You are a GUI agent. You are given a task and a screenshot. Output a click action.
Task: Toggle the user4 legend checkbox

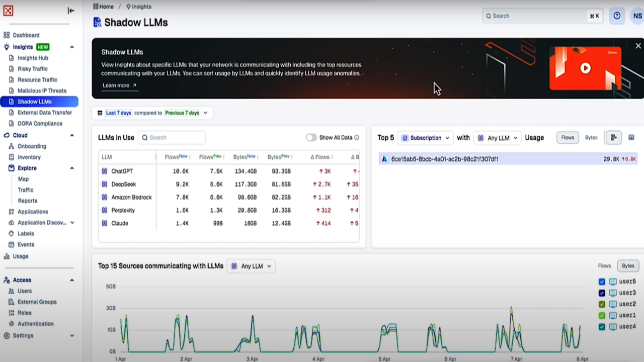pos(602,327)
